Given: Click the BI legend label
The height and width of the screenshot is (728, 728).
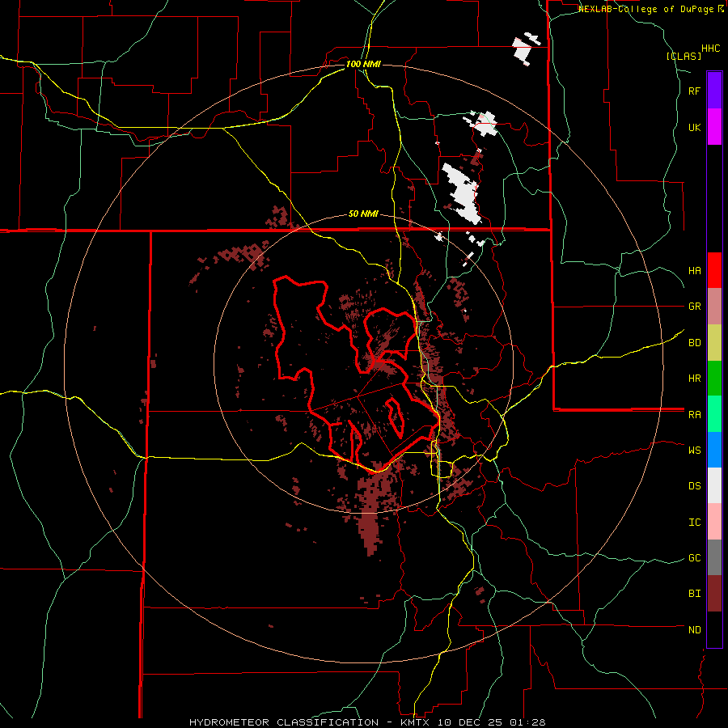Looking at the screenshot, I should pyautogui.click(x=695, y=594).
